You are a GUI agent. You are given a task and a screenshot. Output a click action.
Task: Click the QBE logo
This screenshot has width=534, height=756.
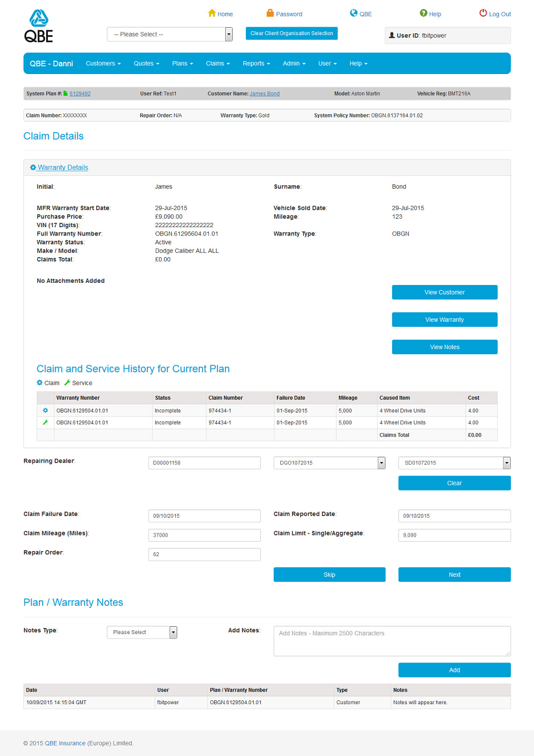coord(39,26)
